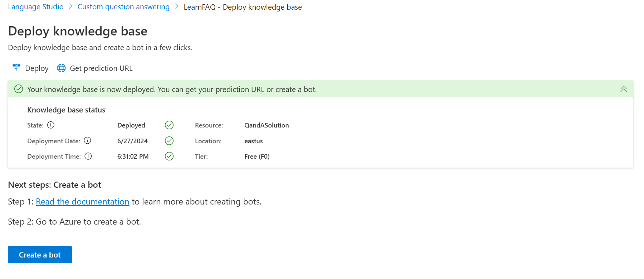Click the knowledge base deployed banner message
The height and width of the screenshot is (279, 644).
click(x=172, y=90)
